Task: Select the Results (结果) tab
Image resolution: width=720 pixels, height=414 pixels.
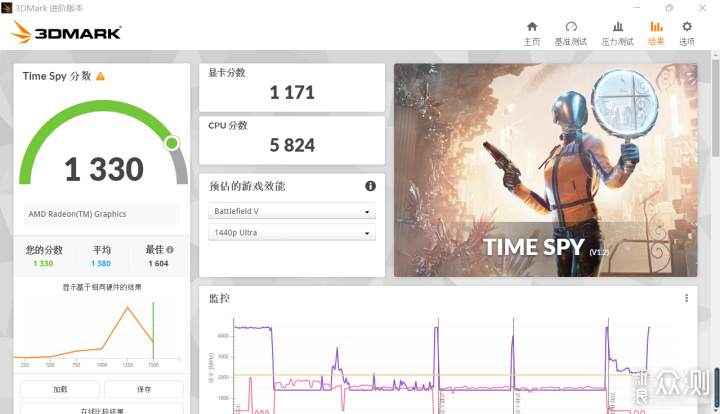Action: (656, 34)
